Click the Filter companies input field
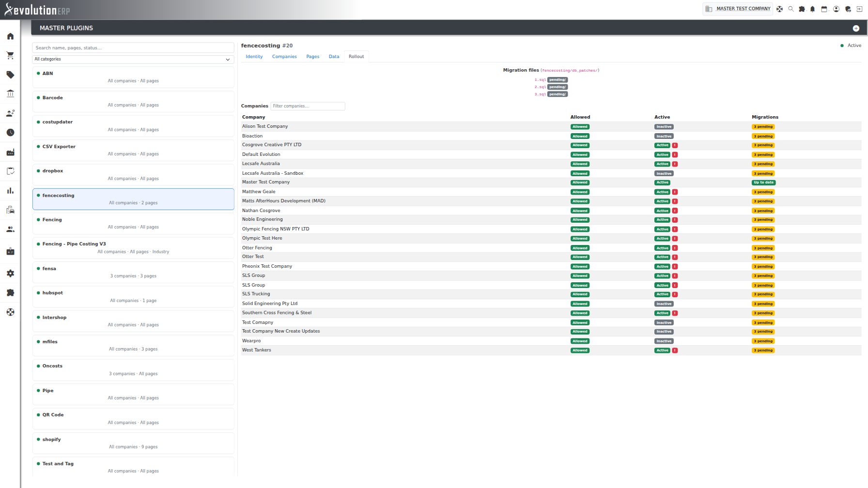The image size is (868, 488). click(x=308, y=106)
